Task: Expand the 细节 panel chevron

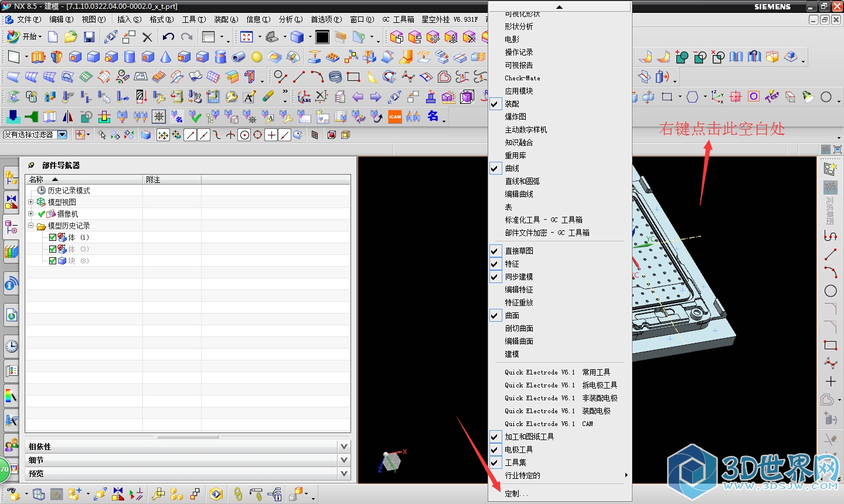Action: 344,460
